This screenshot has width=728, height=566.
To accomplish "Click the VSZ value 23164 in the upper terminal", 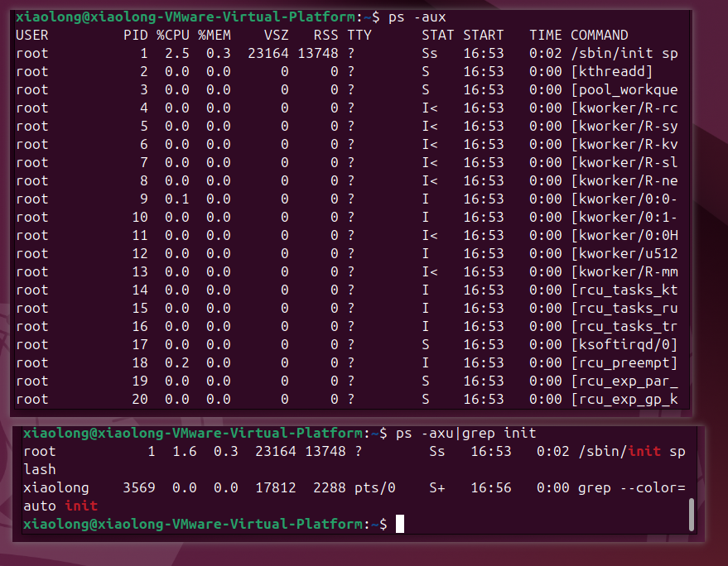I will coord(268,53).
